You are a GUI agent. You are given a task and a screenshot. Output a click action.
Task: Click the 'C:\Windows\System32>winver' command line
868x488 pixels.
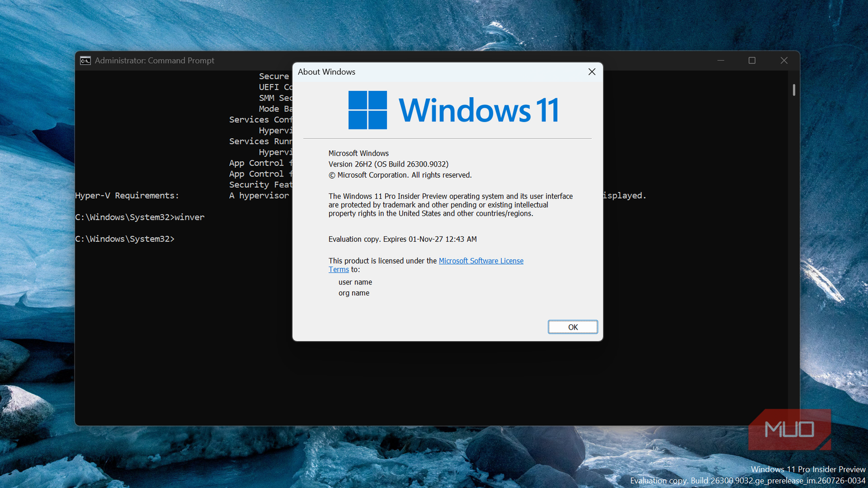pos(140,217)
